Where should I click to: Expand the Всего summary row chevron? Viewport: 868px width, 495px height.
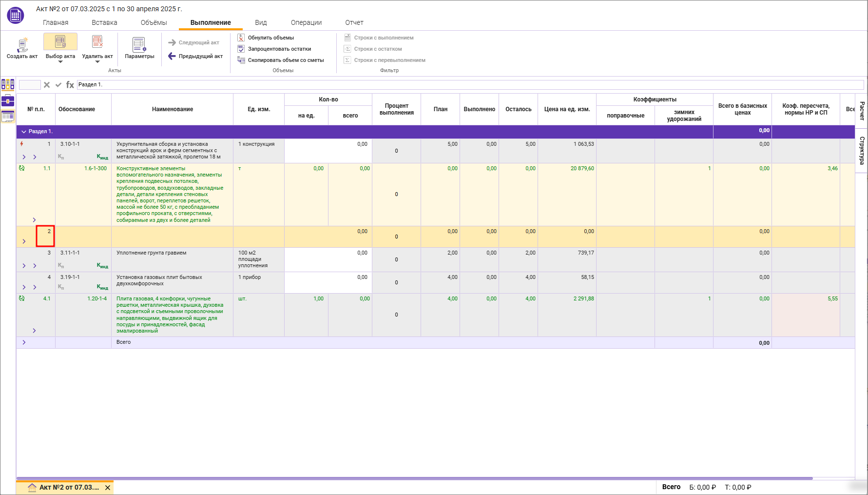coord(24,342)
